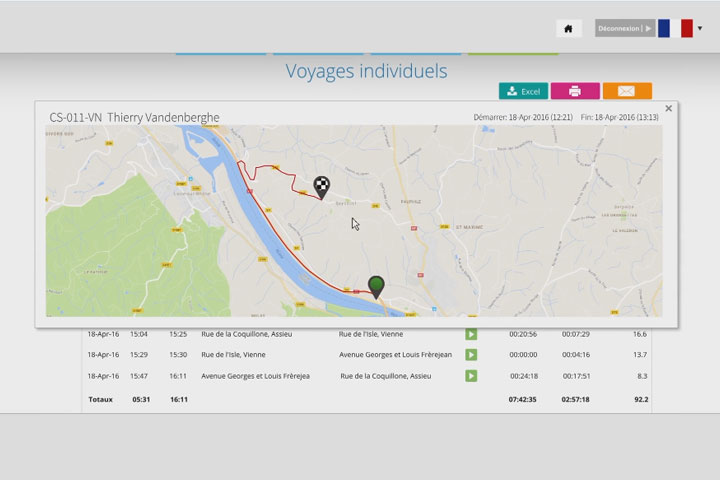Print the trips via printer icon
Viewport: 720px width, 480px height.
coord(575,91)
